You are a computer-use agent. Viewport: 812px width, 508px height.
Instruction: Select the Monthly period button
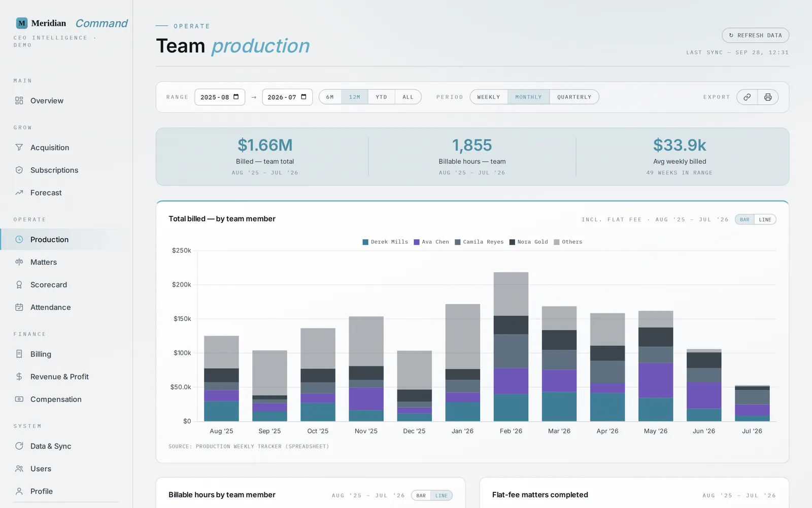click(x=528, y=97)
